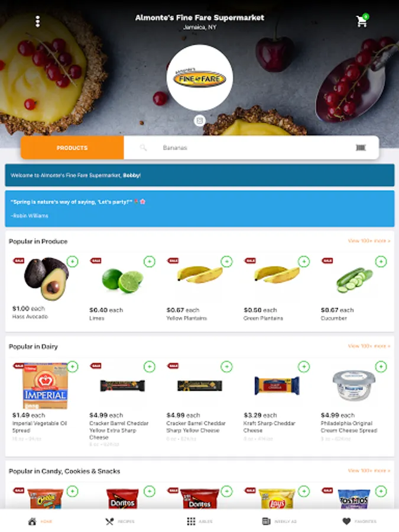The height and width of the screenshot is (532, 399).
Task: Open the three-dot overflow menu
Action: [x=38, y=21]
